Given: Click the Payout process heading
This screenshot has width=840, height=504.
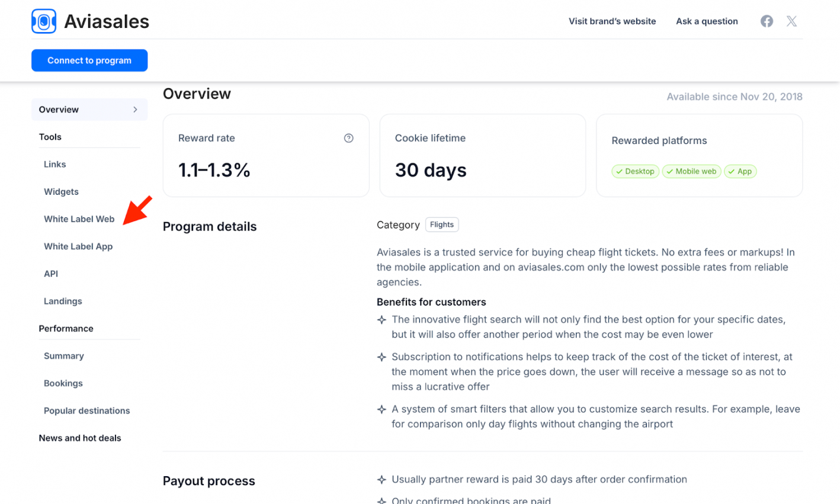Looking at the screenshot, I should [x=209, y=481].
